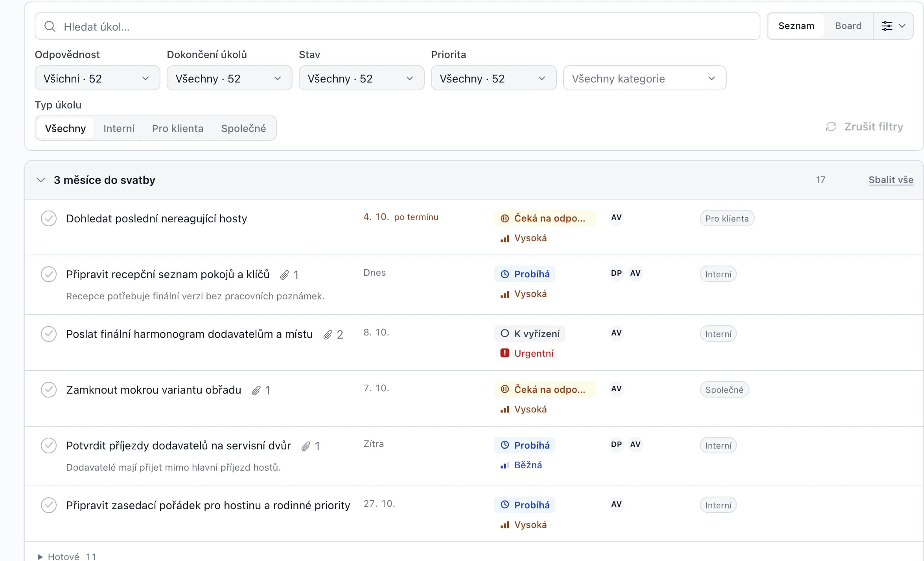Viewport: 924px width, 561px height.
Task: Open the Stav filter dropdown
Action: (362, 78)
